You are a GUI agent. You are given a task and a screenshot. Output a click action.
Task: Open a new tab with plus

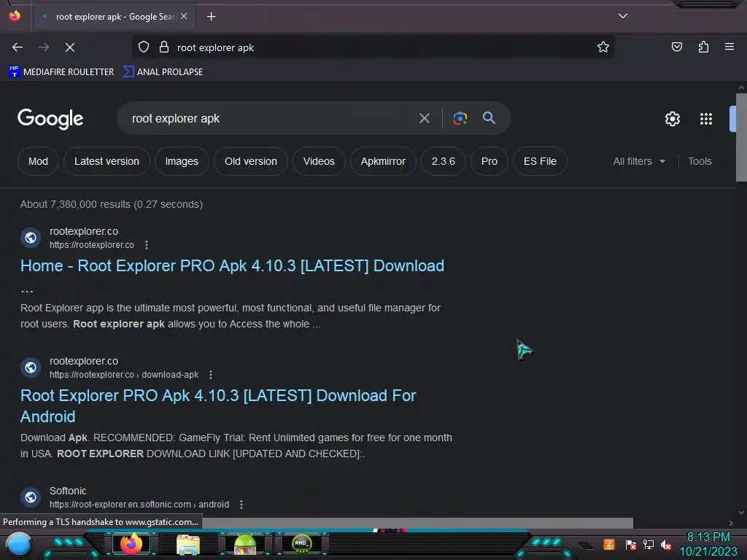coord(211,17)
